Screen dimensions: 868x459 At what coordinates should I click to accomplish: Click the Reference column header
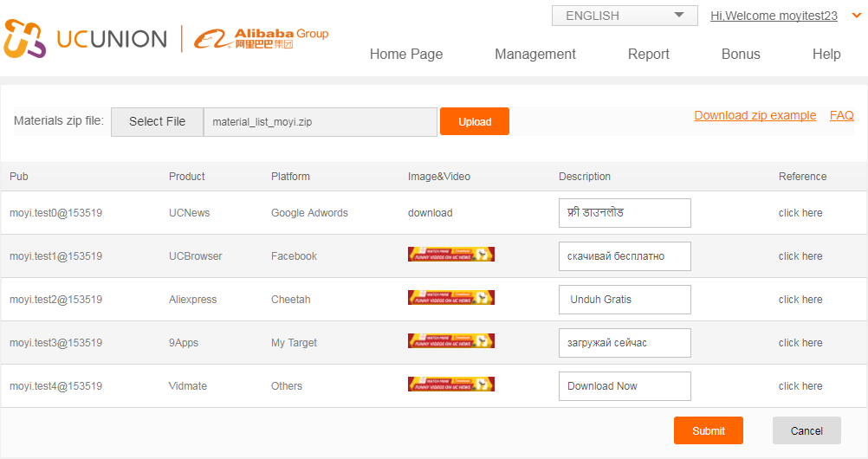click(x=803, y=176)
